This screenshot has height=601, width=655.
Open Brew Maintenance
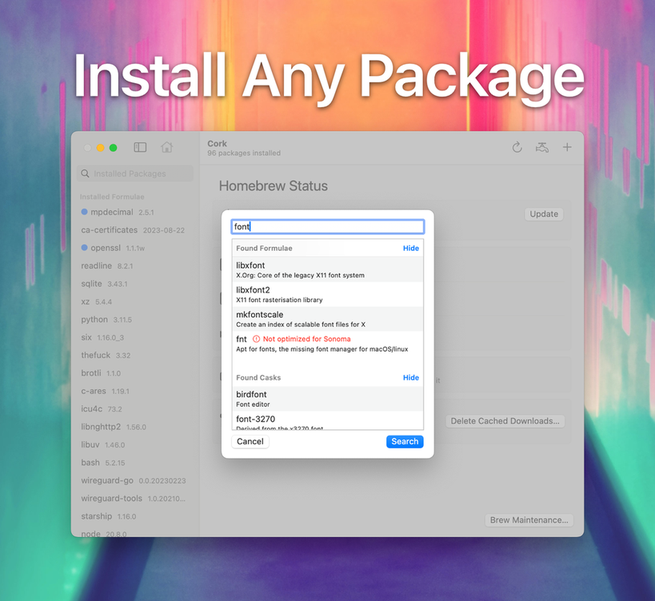pyautogui.click(x=529, y=520)
